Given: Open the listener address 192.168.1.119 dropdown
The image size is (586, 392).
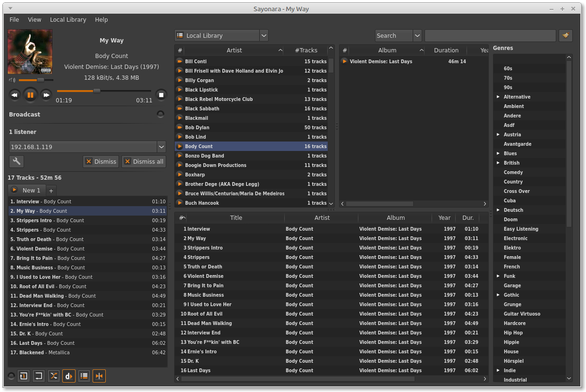Looking at the screenshot, I should 161,147.
